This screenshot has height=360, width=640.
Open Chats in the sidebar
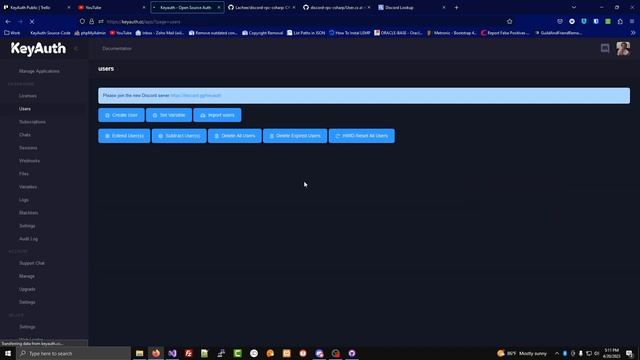(x=25, y=135)
